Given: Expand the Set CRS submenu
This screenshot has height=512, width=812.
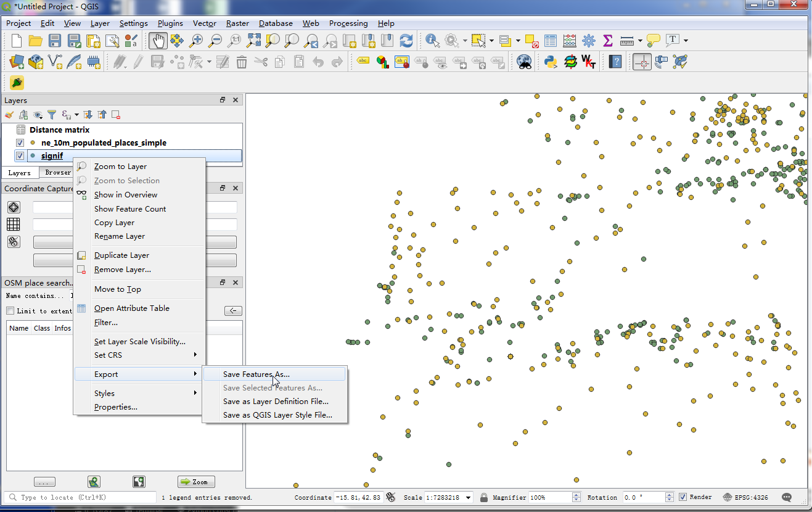Looking at the screenshot, I should click(139, 355).
